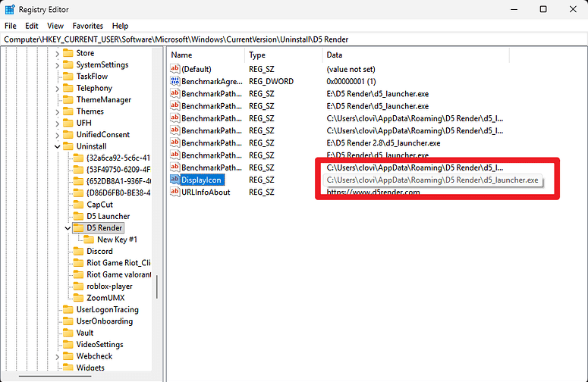Viewport: 588px width, 382px height.
Task: Select the roblox-player folder icon
Action: tap(78, 286)
